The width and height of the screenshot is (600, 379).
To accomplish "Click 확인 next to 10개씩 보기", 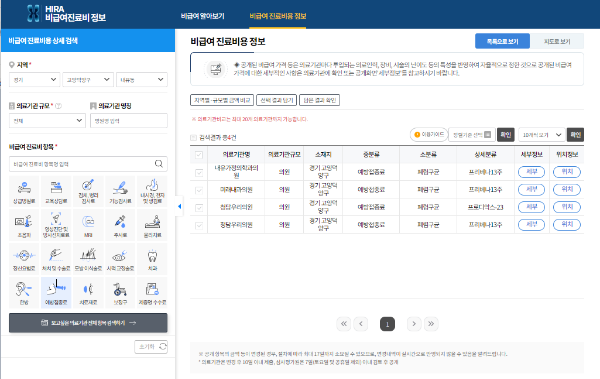I will coord(576,135).
